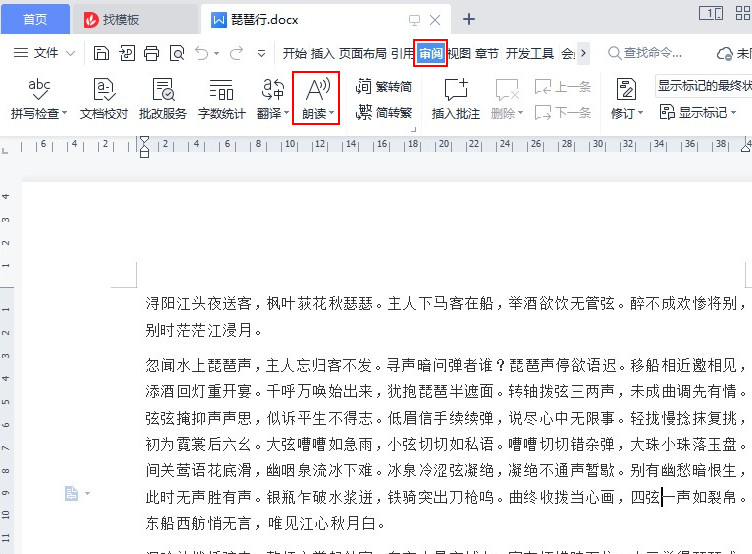Click the translate icon
The width and height of the screenshot is (752, 554).
click(x=273, y=89)
